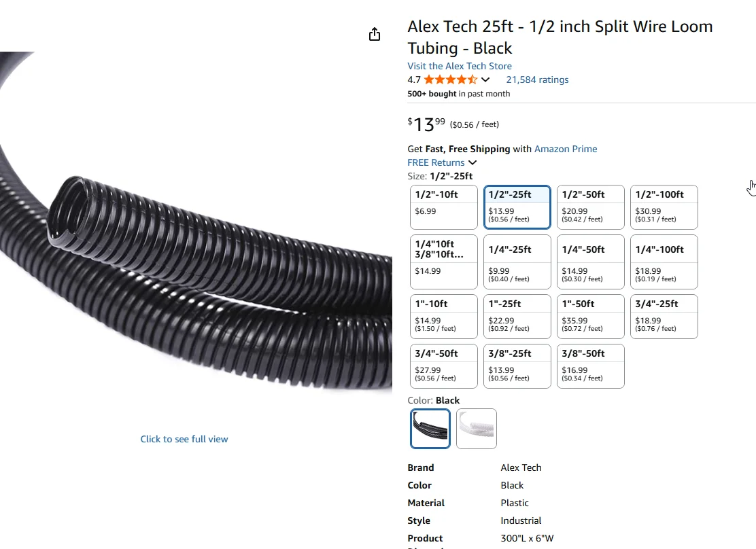Select the 3/8"-50ft size option

[590, 366]
